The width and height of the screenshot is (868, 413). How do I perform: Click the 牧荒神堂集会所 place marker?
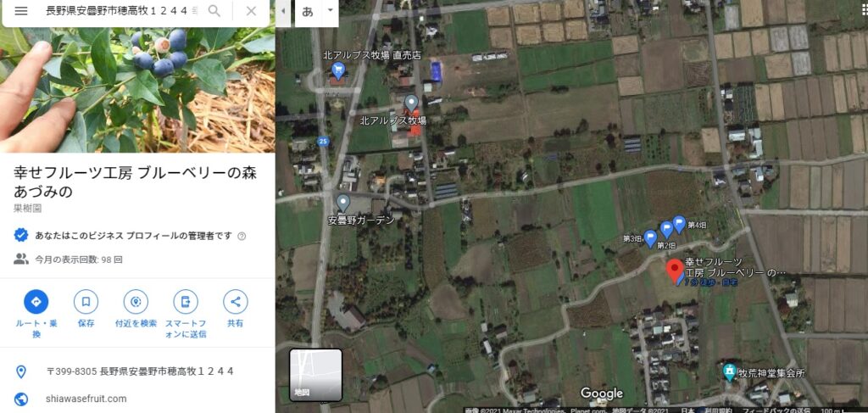point(730,372)
